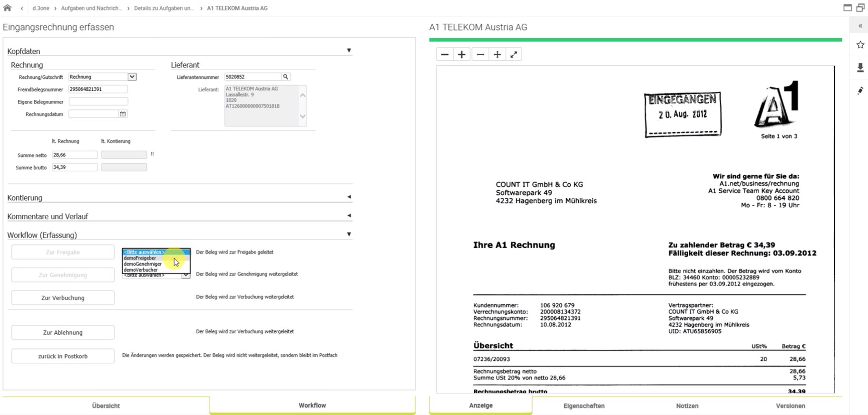The width and height of the screenshot is (868, 415).
Task: Switch to the Übersicht tab
Action: 106,405
